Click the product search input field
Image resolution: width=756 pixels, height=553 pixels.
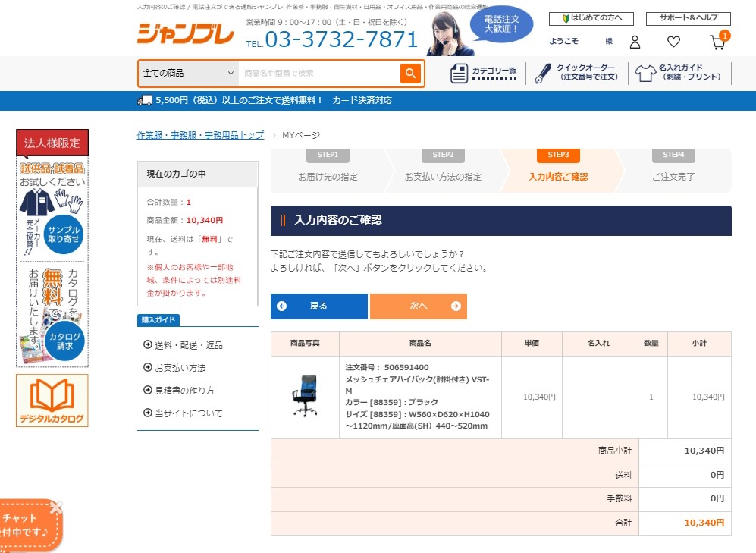pyautogui.click(x=318, y=74)
